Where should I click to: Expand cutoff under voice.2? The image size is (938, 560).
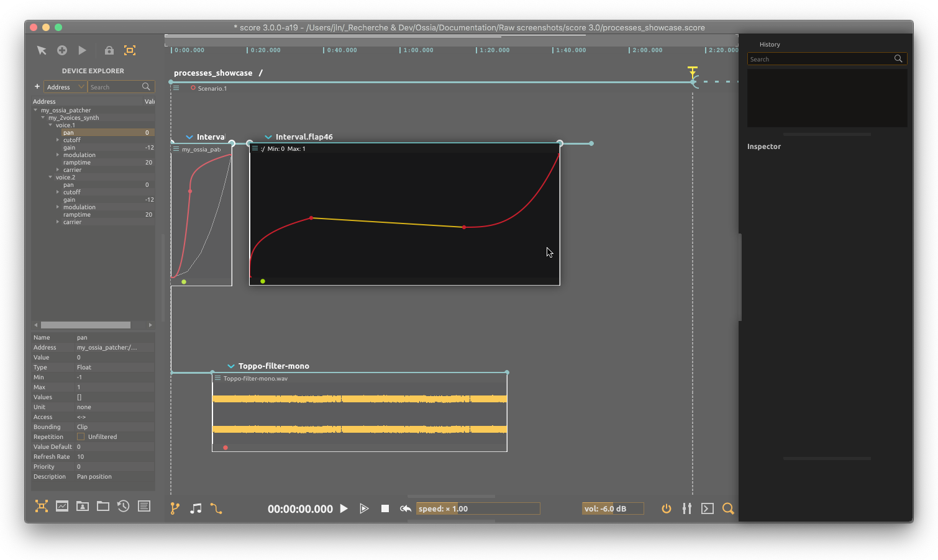pyautogui.click(x=58, y=192)
